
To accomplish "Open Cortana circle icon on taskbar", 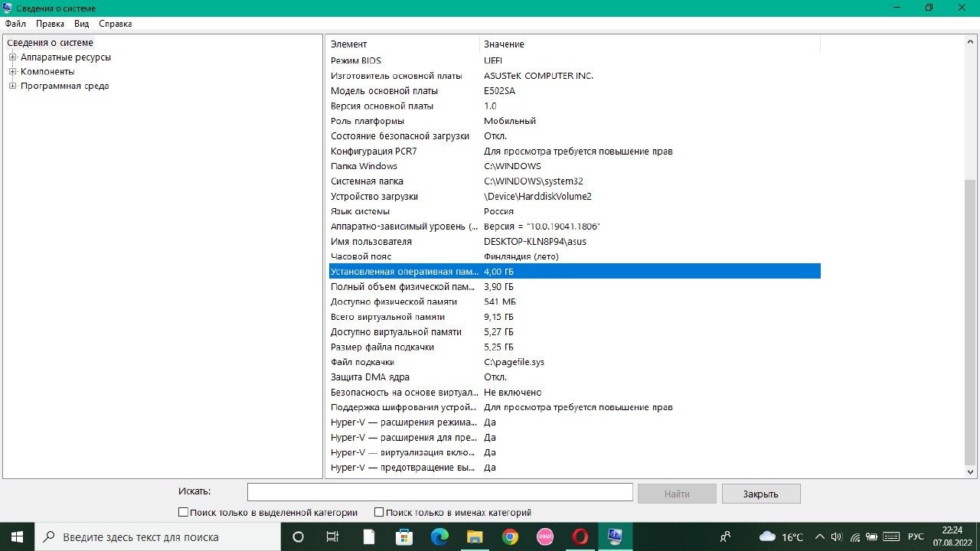I will point(299,536).
